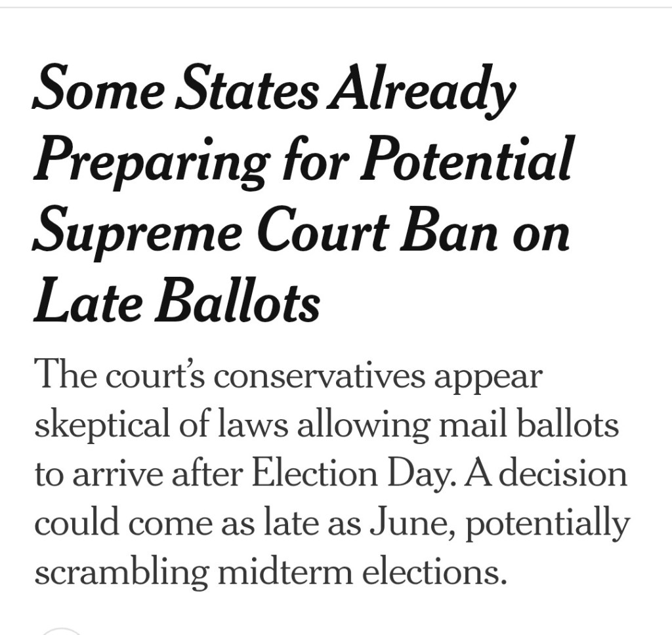Click the headline line "Supreme Court Ban on"

click(x=301, y=231)
